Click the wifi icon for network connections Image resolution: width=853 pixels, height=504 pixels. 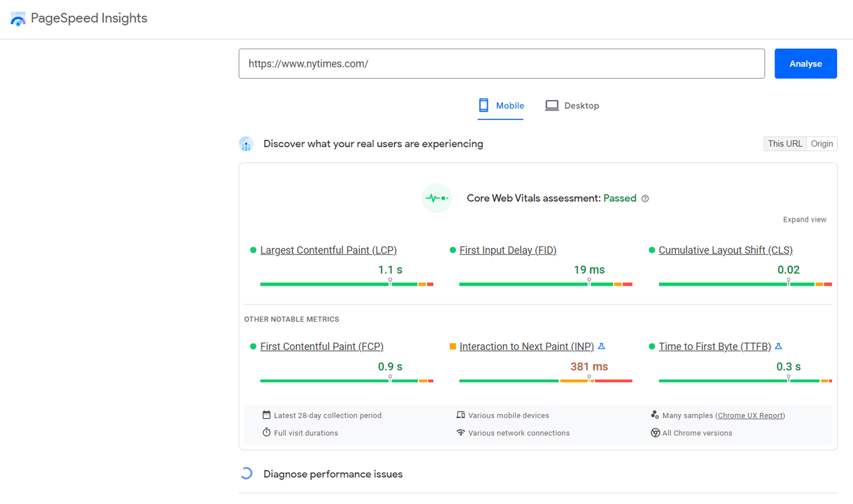pyautogui.click(x=460, y=433)
